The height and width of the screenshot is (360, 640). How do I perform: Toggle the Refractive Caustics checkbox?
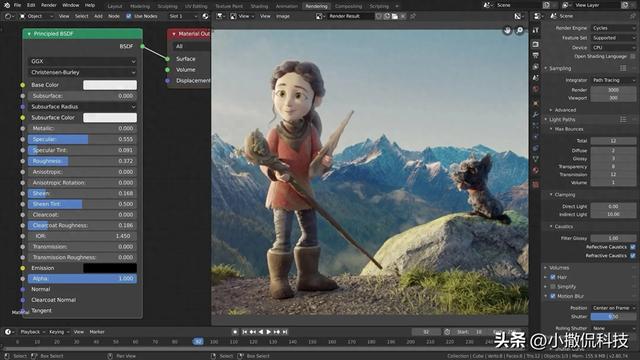pos(633,256)
